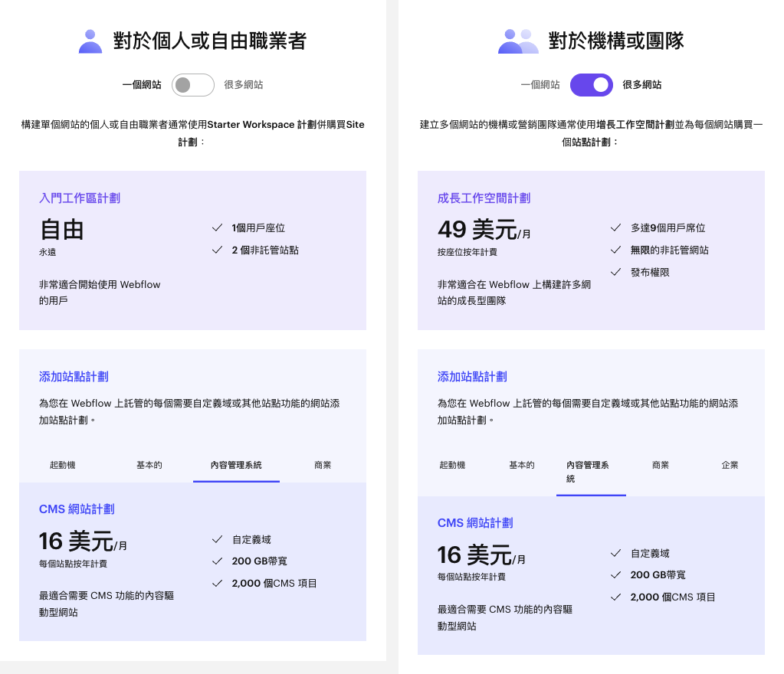Viewport: 784px width, 674px height.
Task: Open 商業 tab in individuals panel
Action: [323, 465]
